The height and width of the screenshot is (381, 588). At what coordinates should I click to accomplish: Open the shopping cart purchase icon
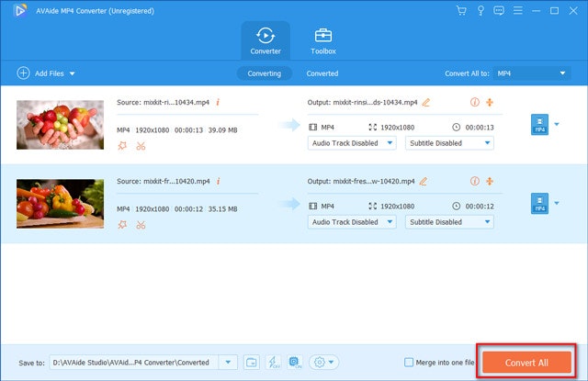(461, 10)
